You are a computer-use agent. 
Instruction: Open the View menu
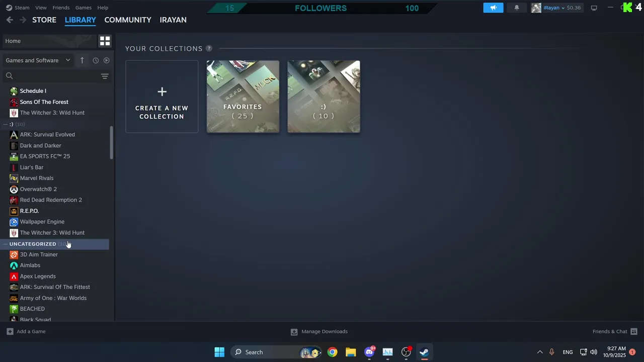[41, 8]
